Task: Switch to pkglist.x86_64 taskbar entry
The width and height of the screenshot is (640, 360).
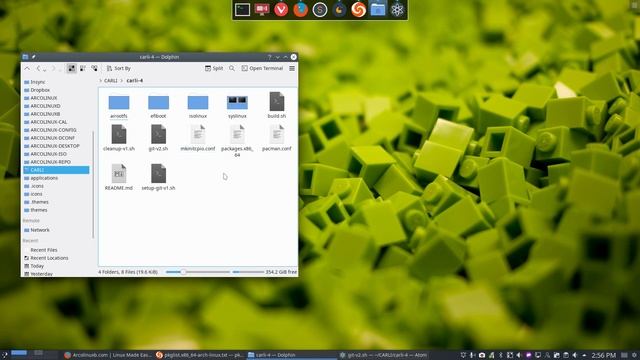Action: click(x=200, y=355)
